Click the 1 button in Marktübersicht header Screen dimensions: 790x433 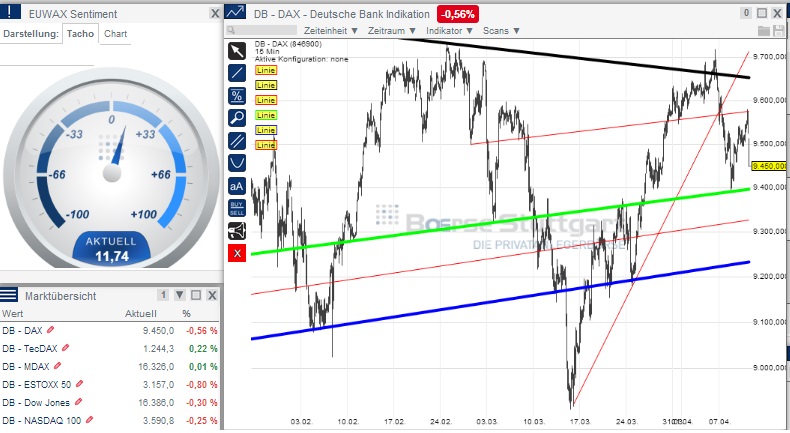[163, 295]
